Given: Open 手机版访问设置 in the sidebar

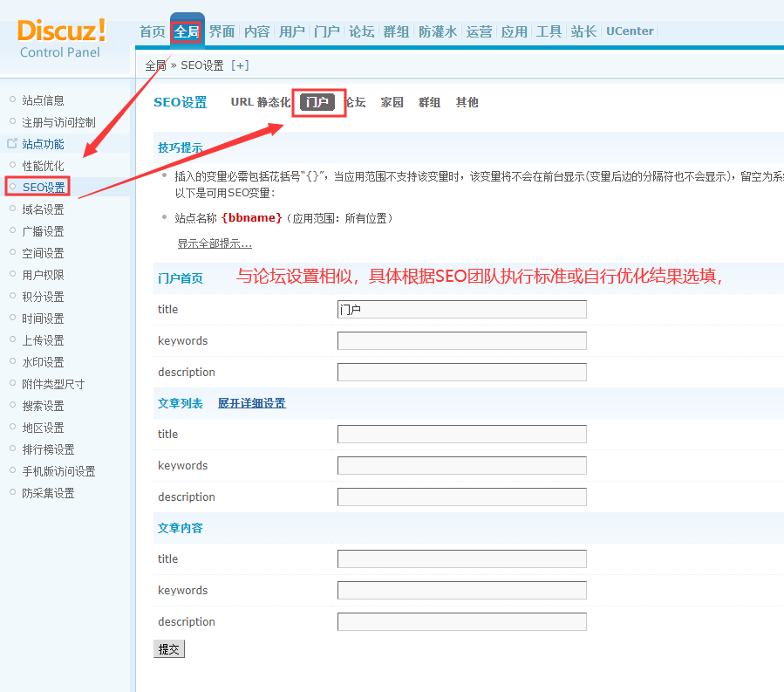Looking at the screenshot, I should (58, 471).
